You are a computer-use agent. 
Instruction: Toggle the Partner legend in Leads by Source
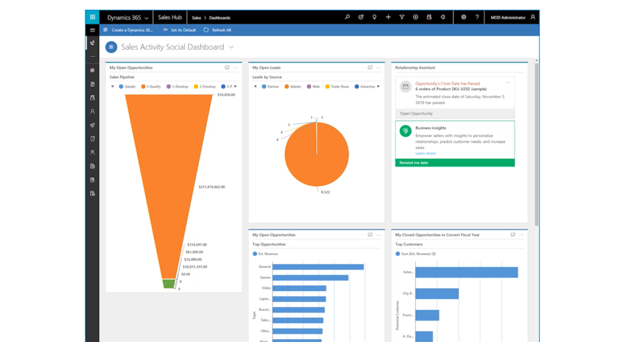pyautogui.click(x=270, y=86)
